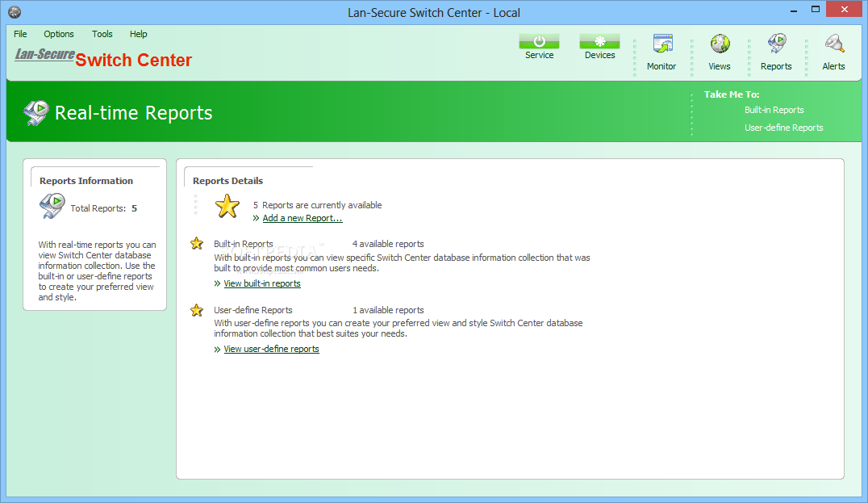Jump to Built-in Reports under Take Me To

click(774, 110)
